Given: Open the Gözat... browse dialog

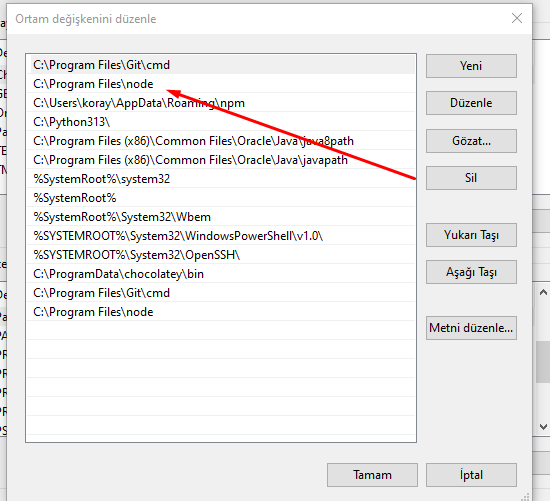Looking at the screenshot, I should 471,141.
